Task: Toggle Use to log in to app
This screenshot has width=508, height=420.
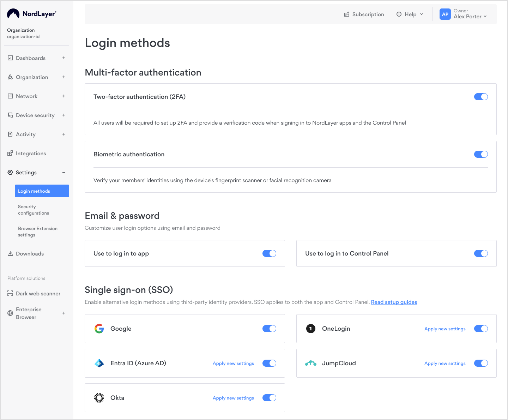Action: point(269,253)
